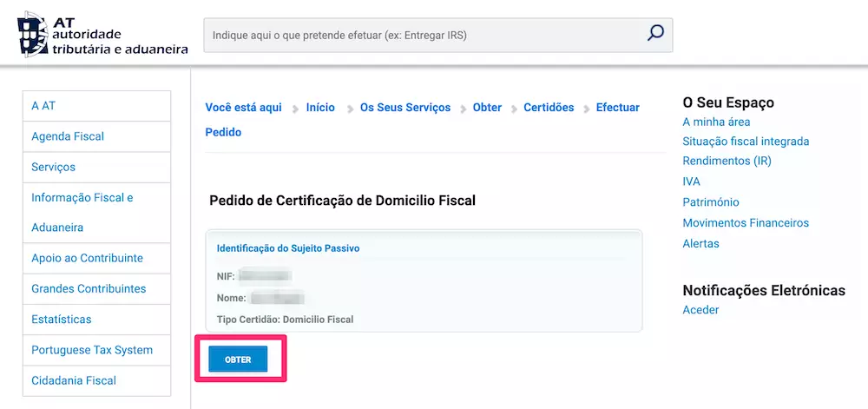Screen dimensions: 868x409
Task: Open the 'Património' link
Action: click(711, 202)
